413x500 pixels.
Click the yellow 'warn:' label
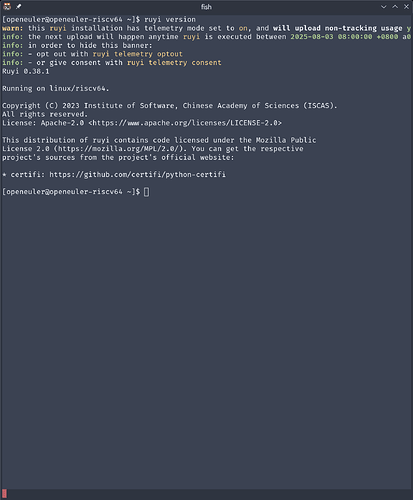(13, 28)
